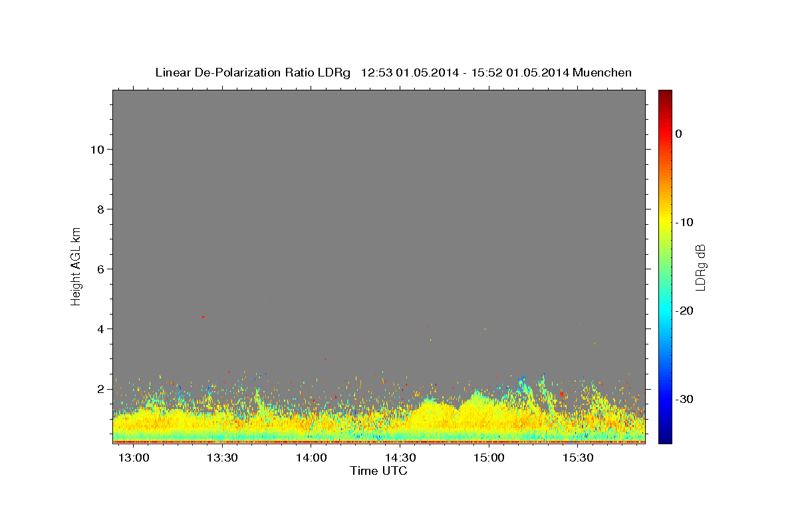Click the 13:30 time axis label
Image resolution: width=798 pixels, height=532 pixels.
coord(223,458)
